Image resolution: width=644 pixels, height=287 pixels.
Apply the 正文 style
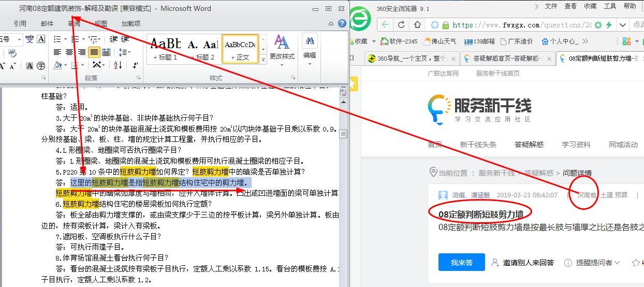240,49
